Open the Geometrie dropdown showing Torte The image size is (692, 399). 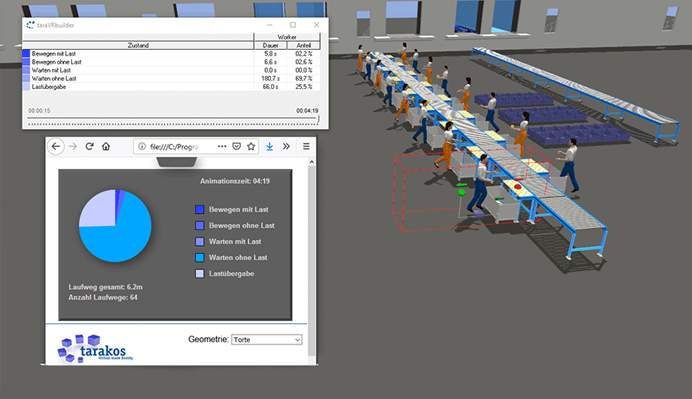tap(267, 339)
